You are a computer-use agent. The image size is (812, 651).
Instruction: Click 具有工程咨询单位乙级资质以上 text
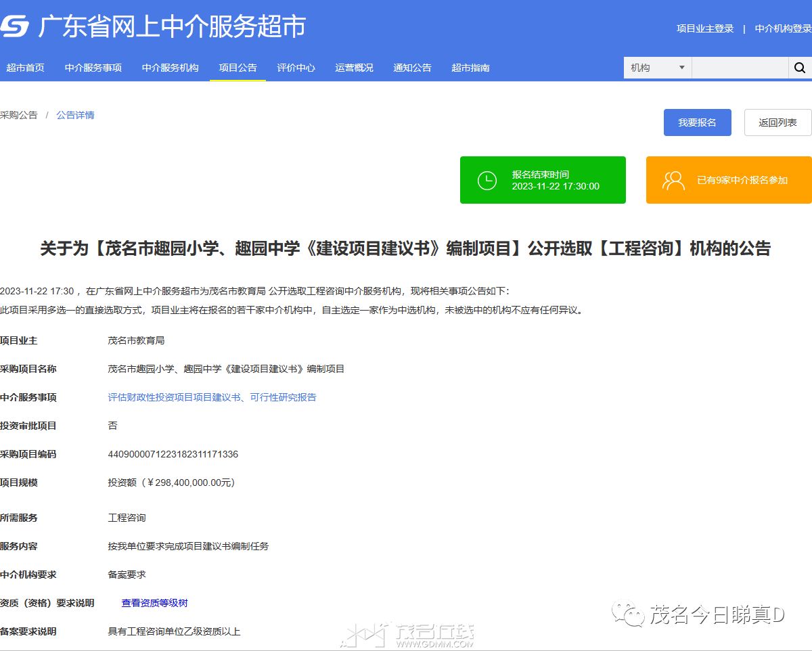point(174,631)
